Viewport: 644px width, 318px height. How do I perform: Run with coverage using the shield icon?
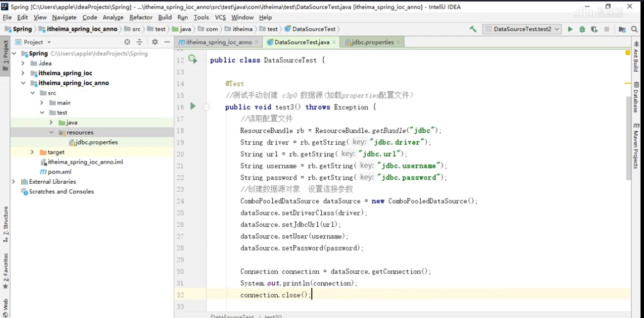(x=594, y=29)
